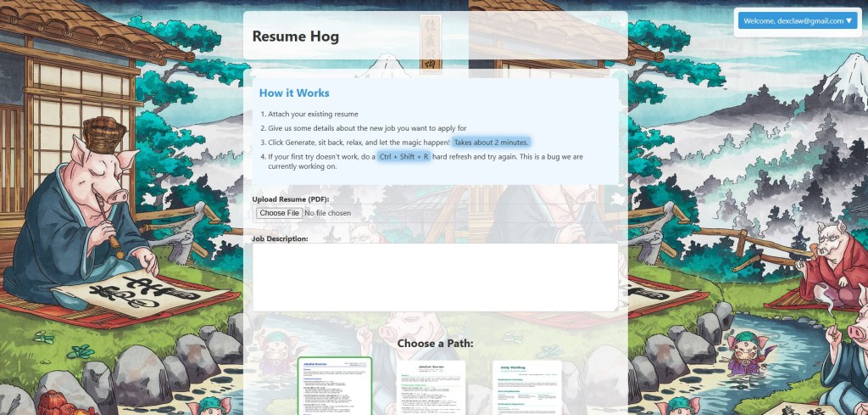Viewport: 868px width, 415px height.
Task: Click the Upload Resume (PDF) label
Action: [x=292, y=199]
